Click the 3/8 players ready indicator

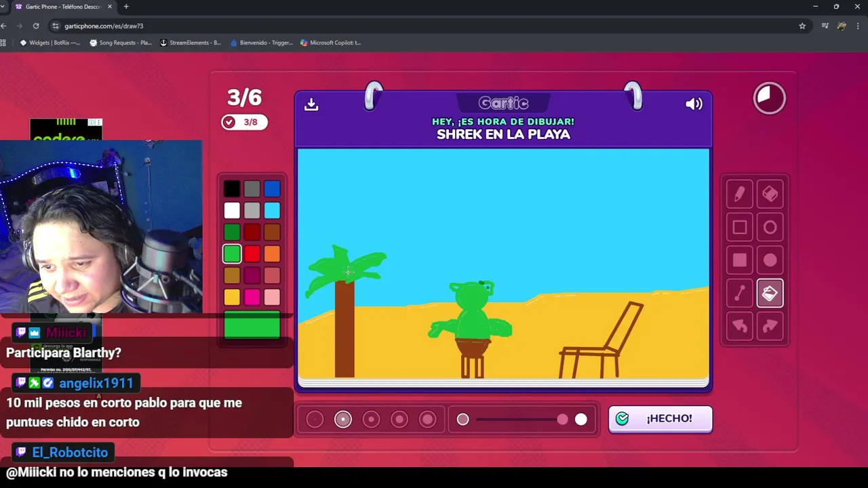(x=244, y=122)
